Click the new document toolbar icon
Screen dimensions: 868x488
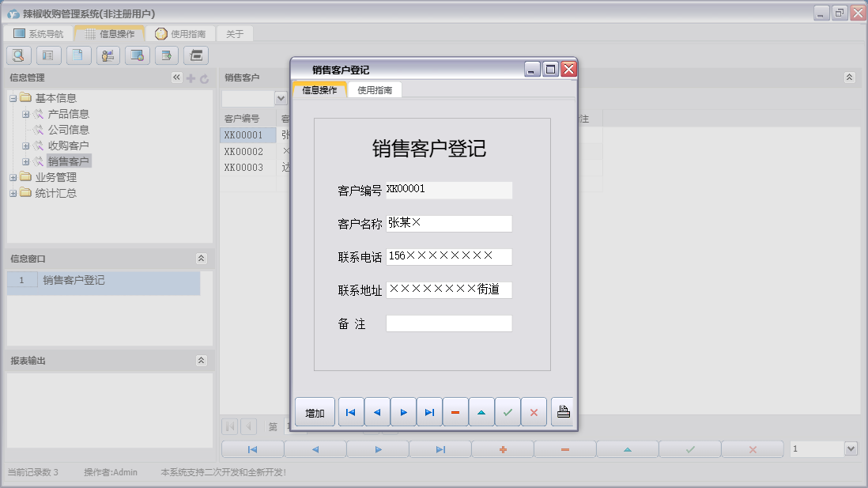pos(79,55)
